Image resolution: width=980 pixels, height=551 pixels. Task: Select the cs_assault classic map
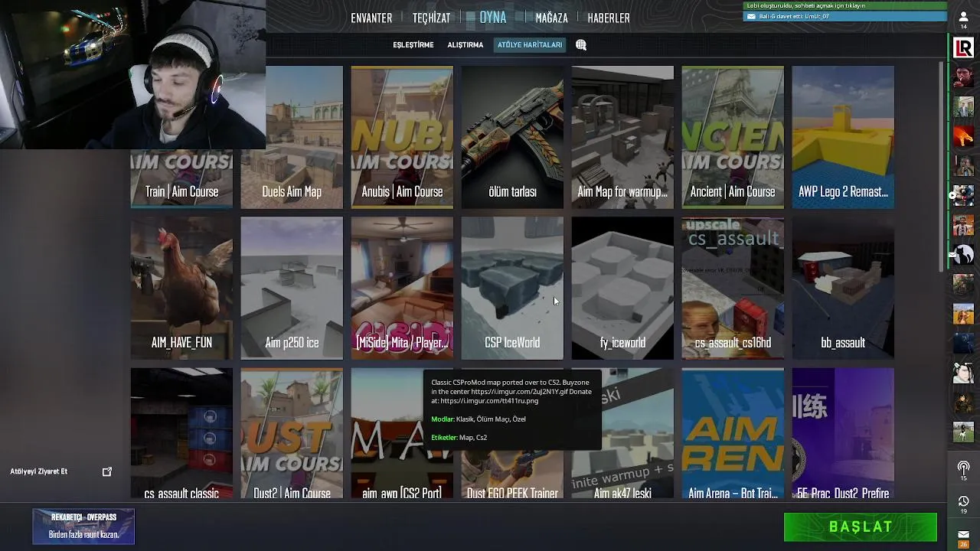coord(181,435)
